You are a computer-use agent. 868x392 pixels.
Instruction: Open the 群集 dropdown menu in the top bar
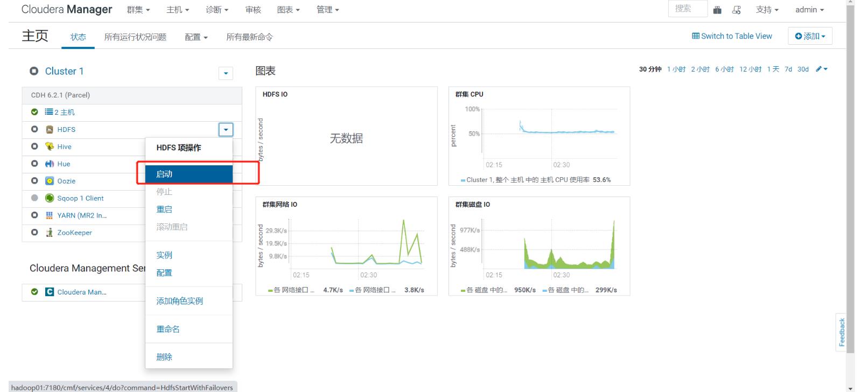point(138,10)
